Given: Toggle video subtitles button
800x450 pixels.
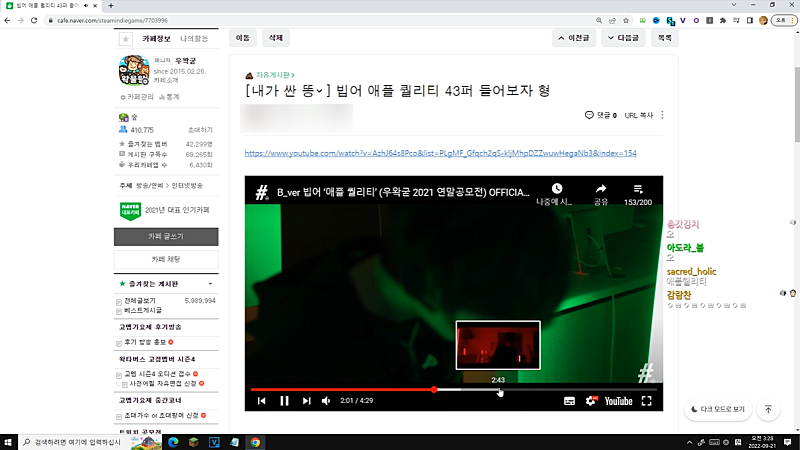Looking at the screenshot, I should point(569,401).
